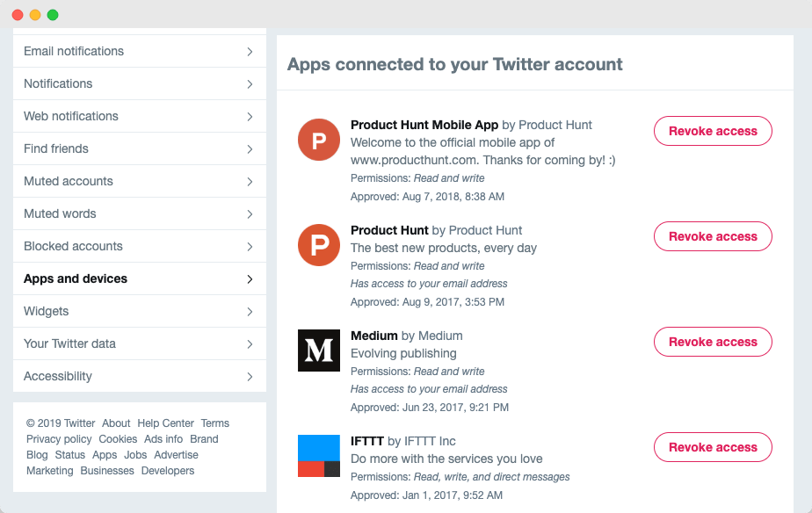Revoke access for IFTTT
The image size is (812, 513).
713,447
